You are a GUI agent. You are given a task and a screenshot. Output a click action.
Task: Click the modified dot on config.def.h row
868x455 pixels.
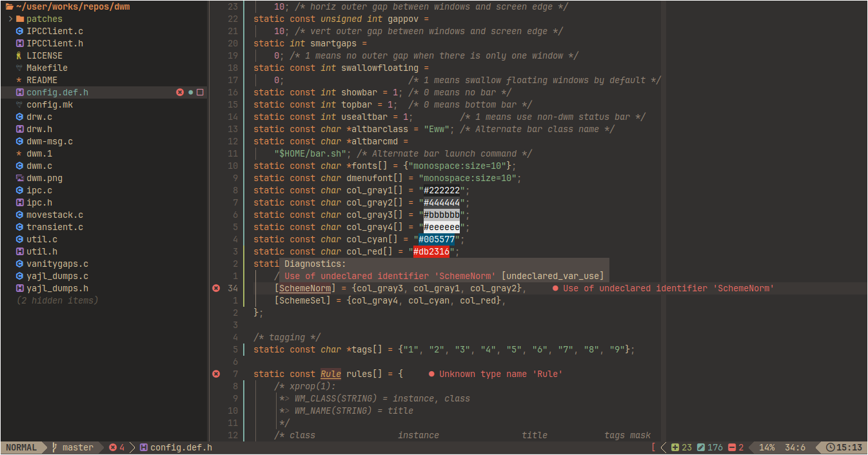click(x=191, y=92)
